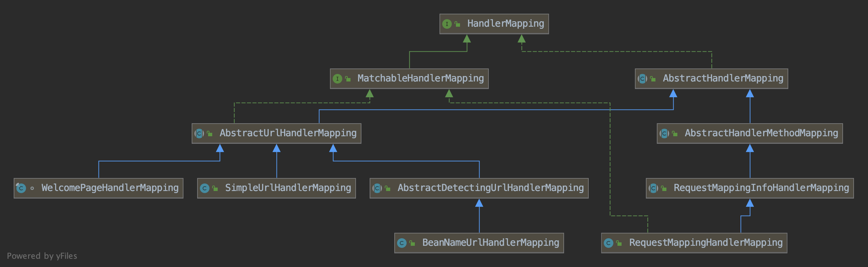Select the HandlerMapping node label
This screenshot has height=267, width=868.
[506, 24]
